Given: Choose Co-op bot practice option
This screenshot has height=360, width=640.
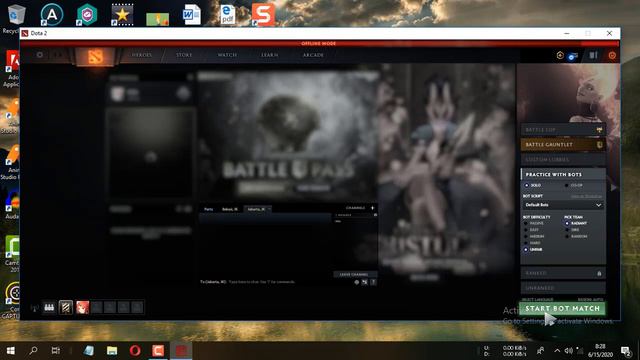Looking at the screenshot, I should [x=573, y=185].
